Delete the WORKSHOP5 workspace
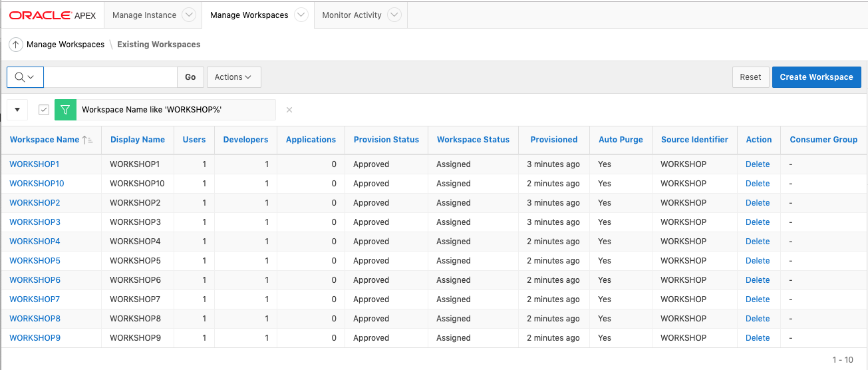Image resolution: width=868 pixels, height=370 pixels. pos(758,261)
